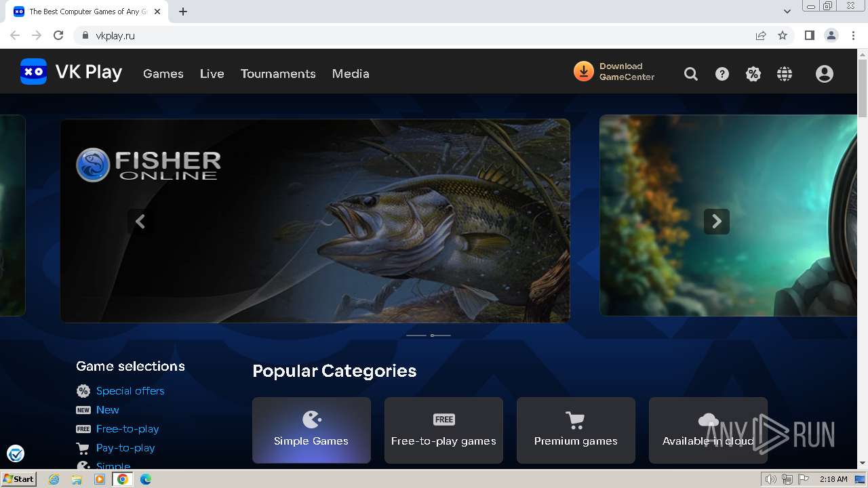Open the Fisher Online banner
The width and height of the screenshot is (868, 488).
point(315,221)
